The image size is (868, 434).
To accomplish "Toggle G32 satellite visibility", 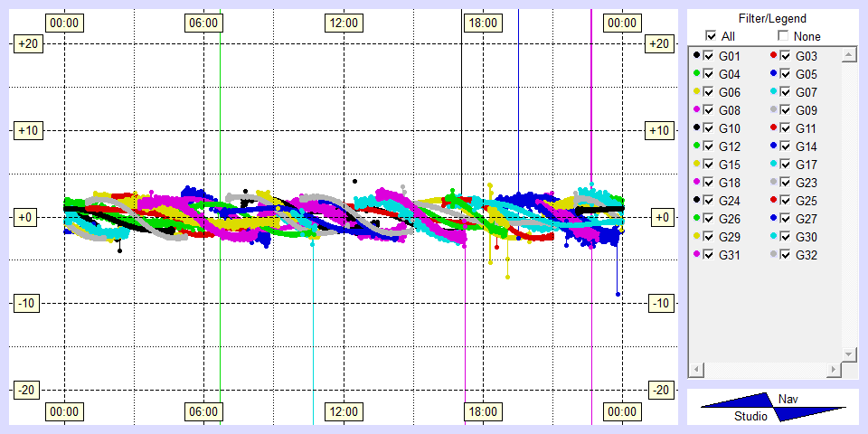I will pos(786,255).
